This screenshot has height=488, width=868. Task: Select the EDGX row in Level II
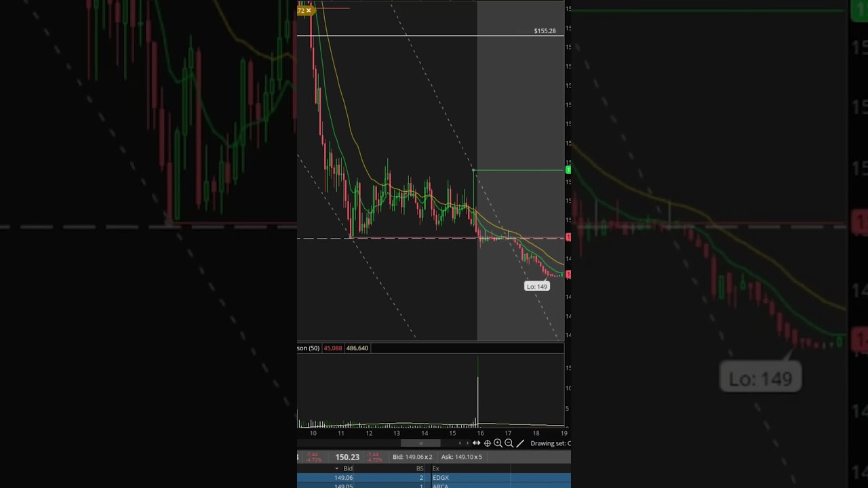tap(434, 478)
